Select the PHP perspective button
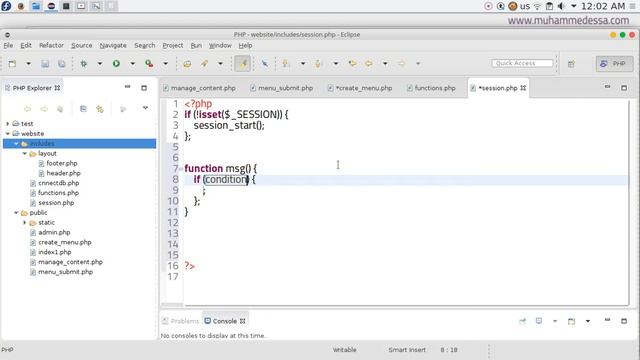The image size is (640, 360). 614,64
